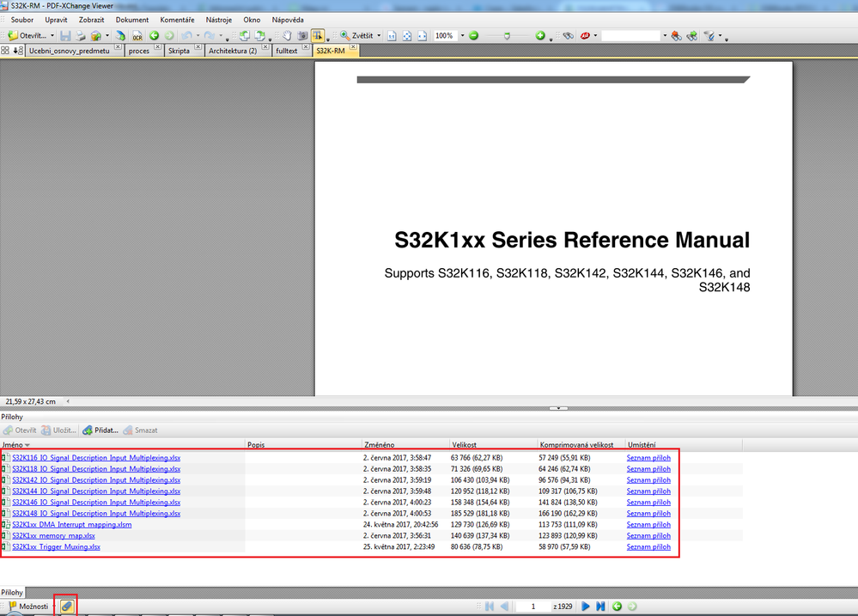Expand the email icon dropdown arrow
The height and width of the screenshot is (616, 858).
tap(107, 35)
